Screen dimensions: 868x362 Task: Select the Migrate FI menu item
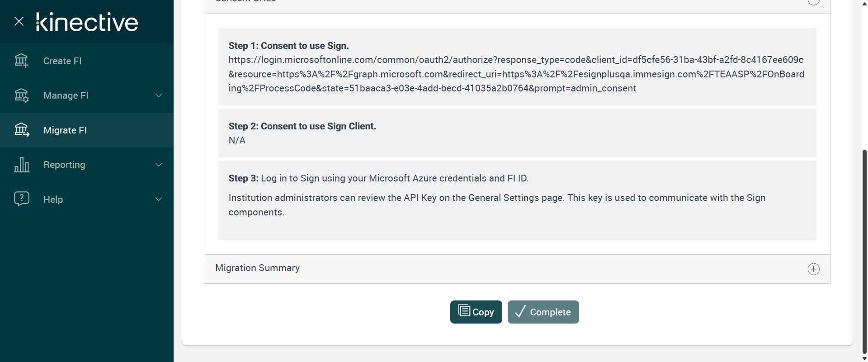point(65,130)
